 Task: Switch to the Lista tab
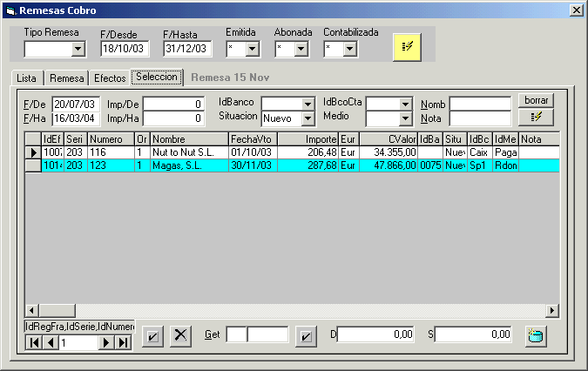(x=26, y=78)
